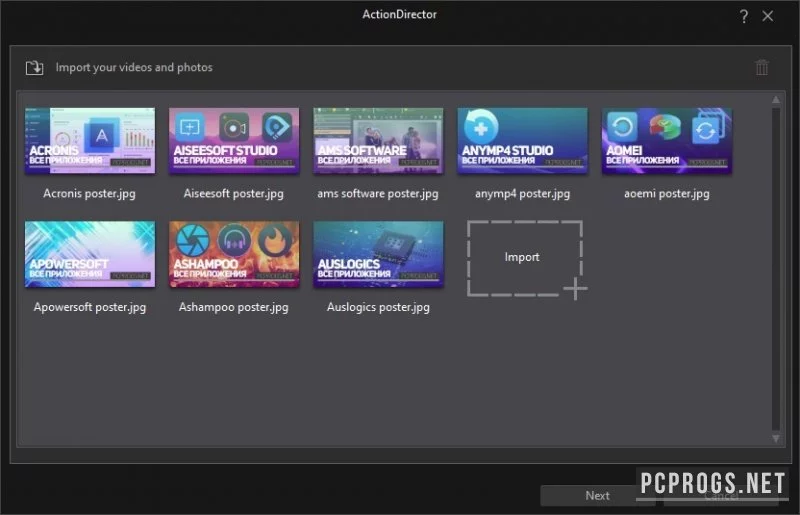Click the Next button
Viewport: 800px width, 515px height.
click(x=597, y=496)
